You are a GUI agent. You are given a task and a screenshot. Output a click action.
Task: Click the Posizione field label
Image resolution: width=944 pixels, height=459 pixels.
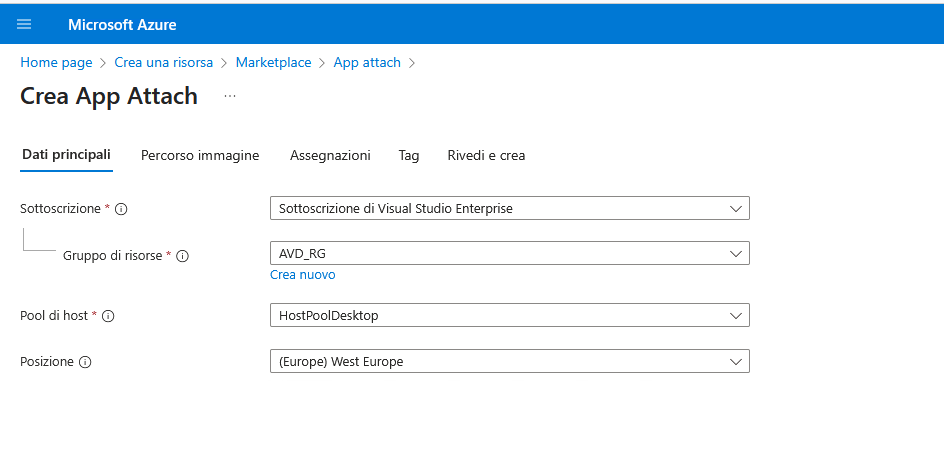point(47,361)
